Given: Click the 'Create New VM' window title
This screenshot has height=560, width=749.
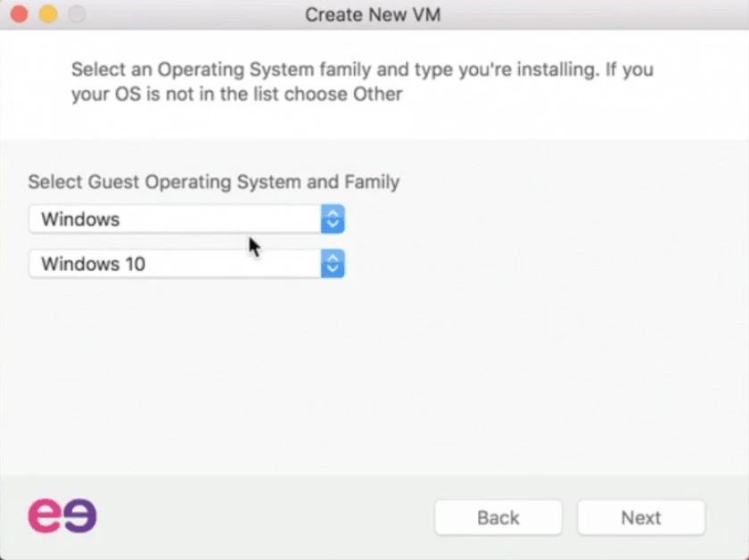Looking at the screenshot, I should [373, 14].
